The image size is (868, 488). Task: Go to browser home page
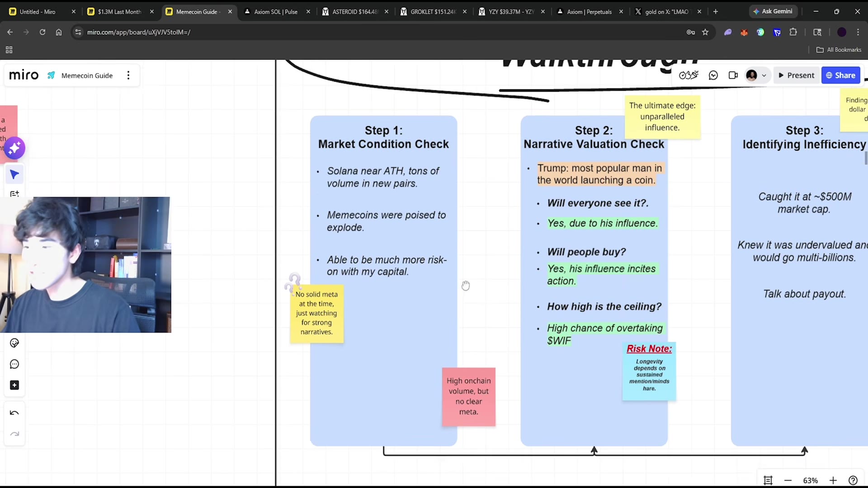coord(59,32)
